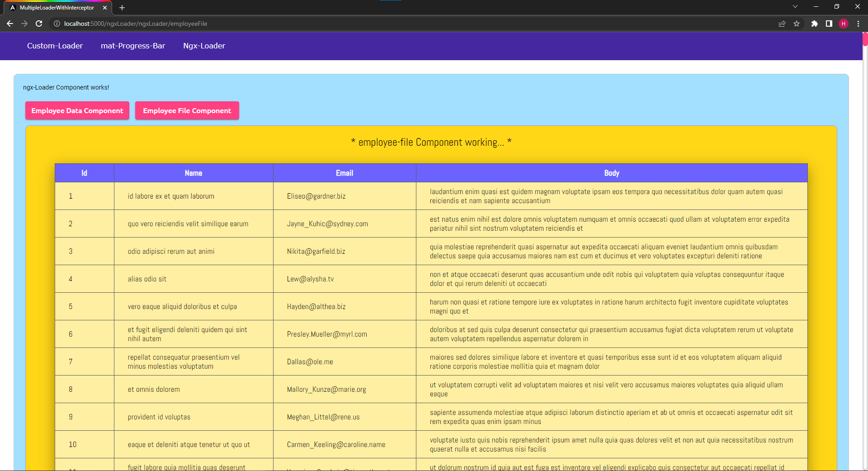Click name 'odio adipisci rerum aut animi'

(x=171, y=251)
